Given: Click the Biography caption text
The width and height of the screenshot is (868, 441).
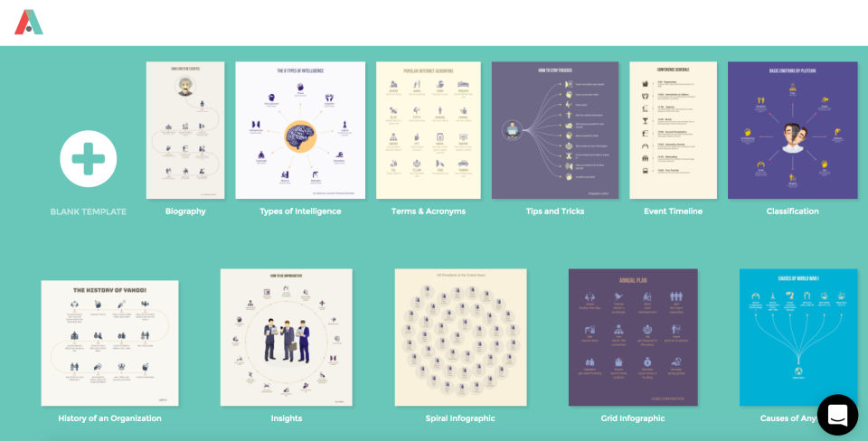Looking at the screenshot, I should pyautogui.click(x=185, y=211).
